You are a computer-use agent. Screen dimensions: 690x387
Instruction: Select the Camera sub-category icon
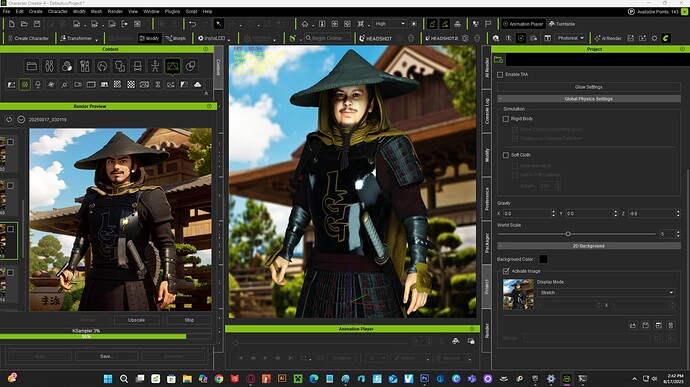pyautogui.click(x=77, y=85)
